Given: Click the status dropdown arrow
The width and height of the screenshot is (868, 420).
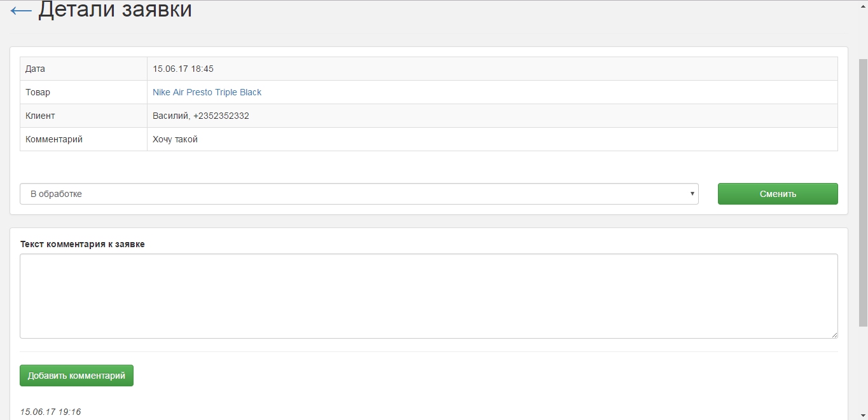Looking at the screenshot, I should click(692, 194).
